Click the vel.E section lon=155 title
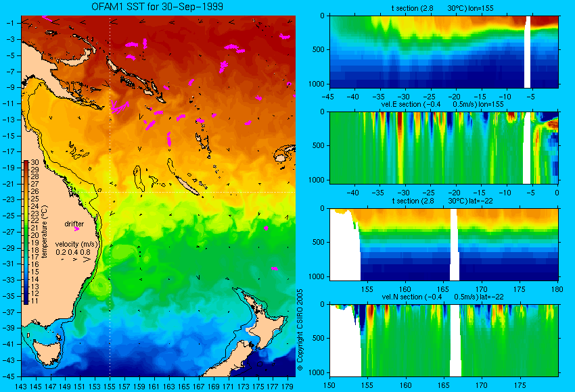 pos(442,104)
